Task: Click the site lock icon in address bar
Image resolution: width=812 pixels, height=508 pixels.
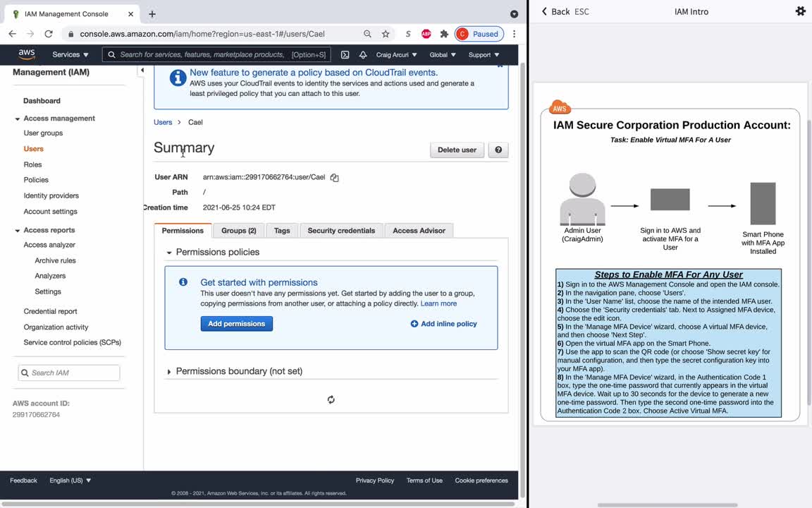Action: click(71, 34)
